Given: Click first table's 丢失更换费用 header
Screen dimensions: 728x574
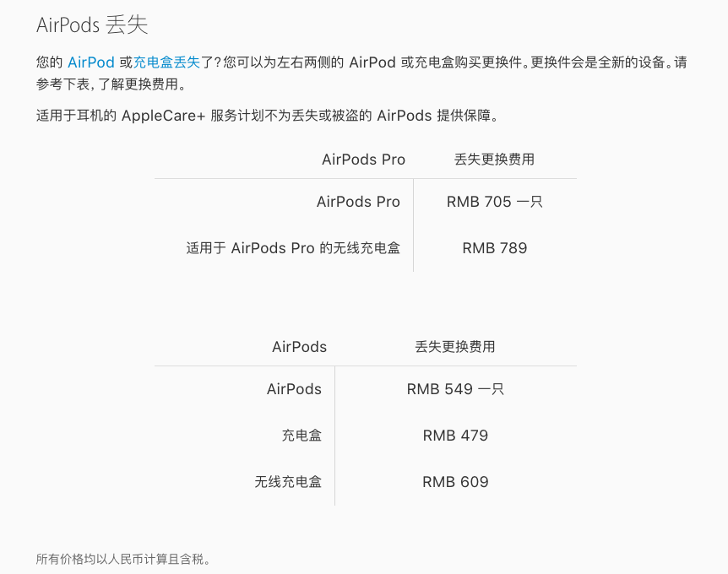Looking at the screenshot, I should pos(494,160).
